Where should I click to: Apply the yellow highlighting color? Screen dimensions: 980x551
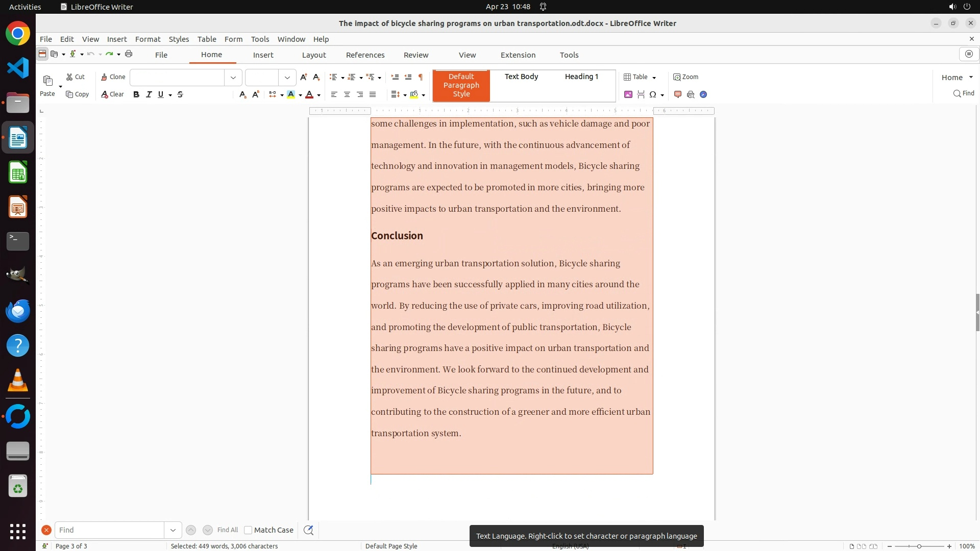point(291,94)
